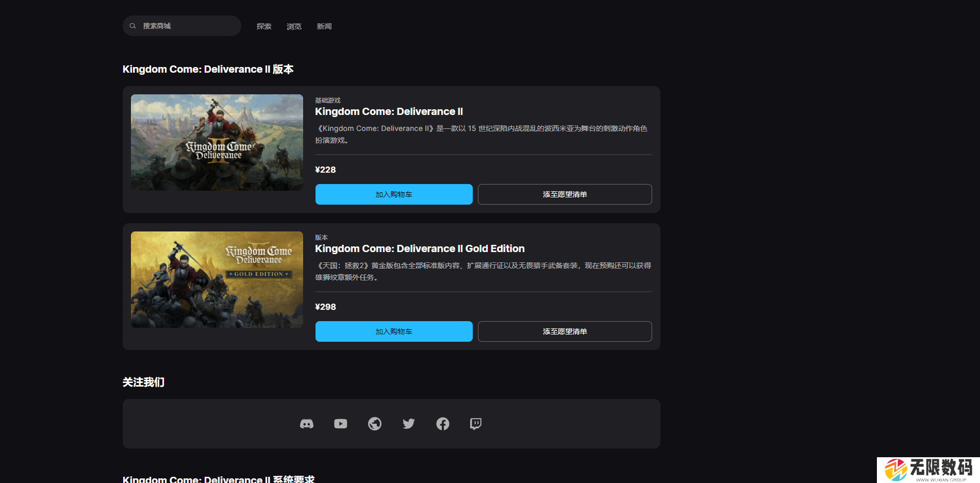
Task: Open the Twitch social icon
Action: tap(476, 424)
